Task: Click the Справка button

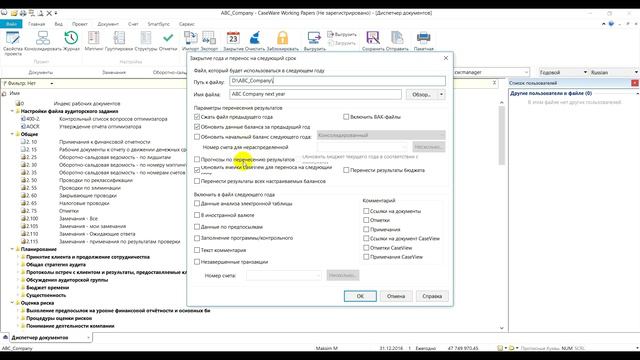Action: 432,296
